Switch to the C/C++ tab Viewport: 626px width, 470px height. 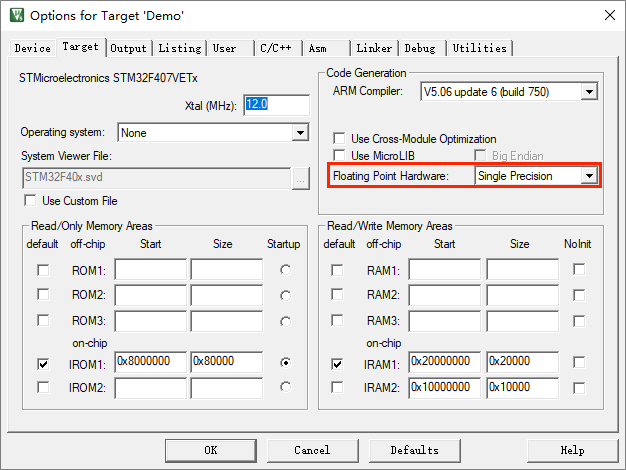click(x=275, y=48)
